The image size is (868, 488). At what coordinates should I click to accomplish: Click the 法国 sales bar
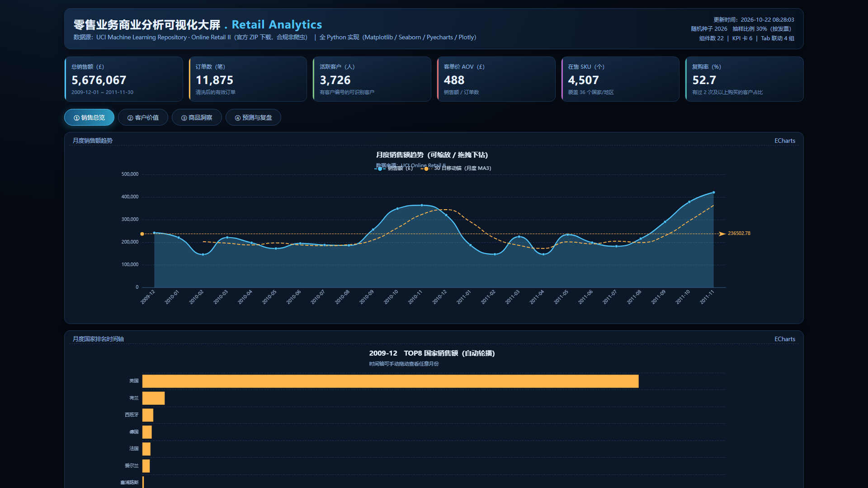pyautogui.click(x=146, y=449)
